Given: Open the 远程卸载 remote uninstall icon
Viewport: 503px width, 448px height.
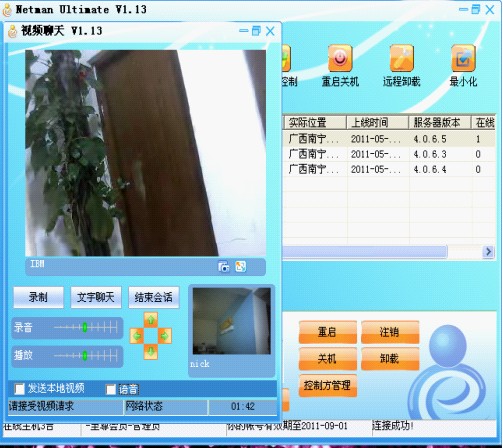Looking at the screenshot, I should (402, 58).
